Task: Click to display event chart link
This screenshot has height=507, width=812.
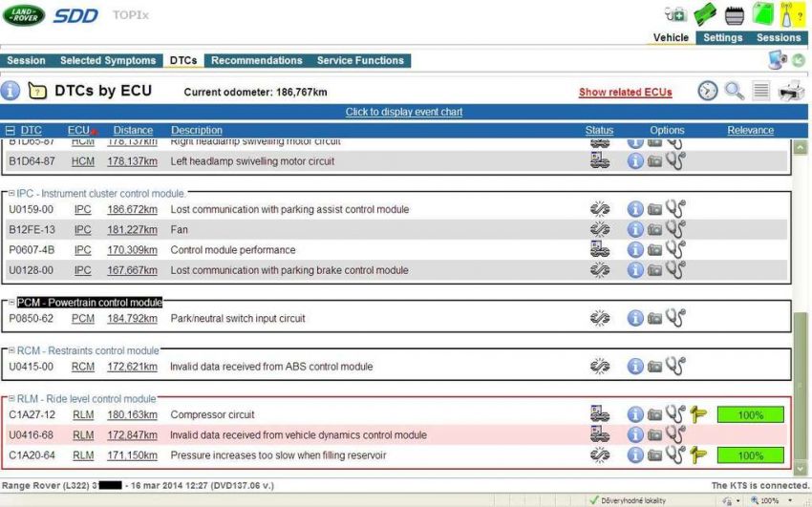Action: point(403,112)
